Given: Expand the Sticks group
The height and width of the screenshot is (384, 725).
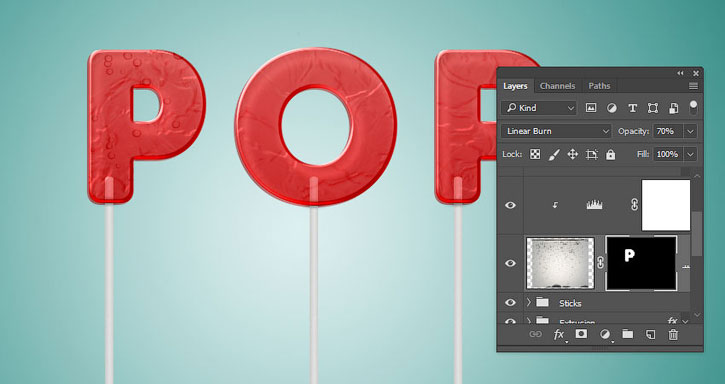Looking at the screenshot, I should point(529,303).
